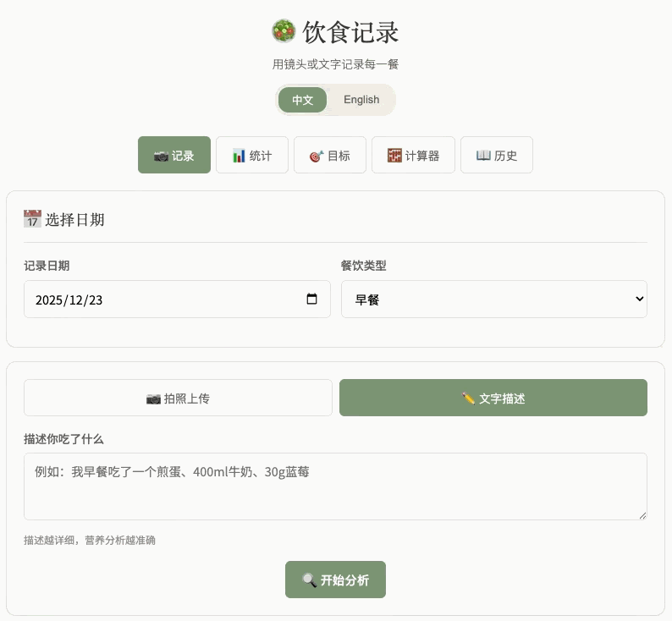The width and height of the screenshot is (672, 621).
Task: Switch language to English
Action: pyautogui.click(x=361, y=100)
